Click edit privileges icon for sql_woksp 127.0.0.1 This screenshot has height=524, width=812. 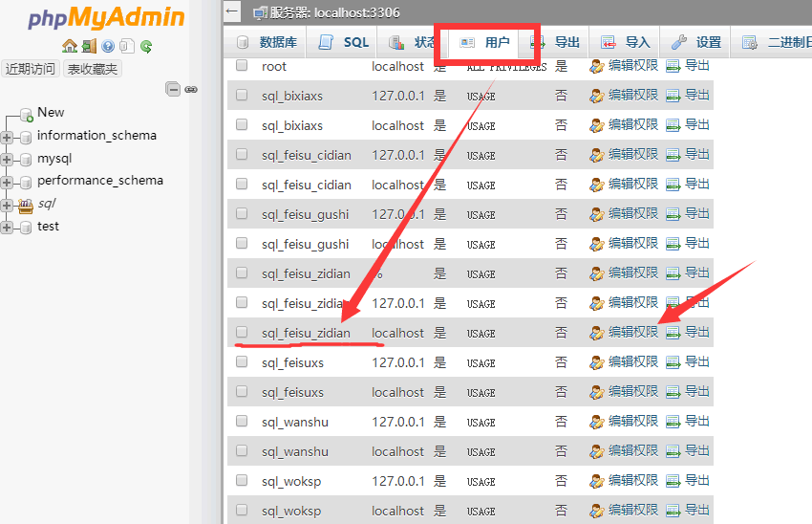coord(596,482)
